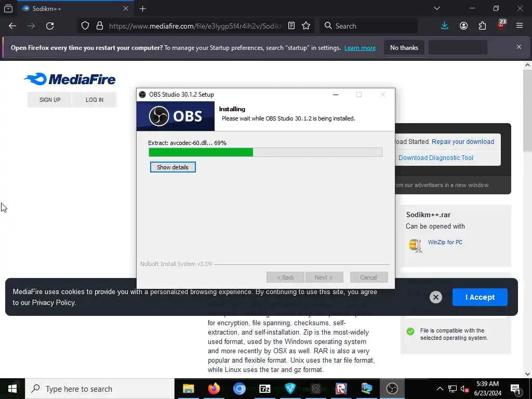Click I Accept on cookie banner
Image resolution: width=532 pixels, height=399 pixels.
[x=480, y=297]
